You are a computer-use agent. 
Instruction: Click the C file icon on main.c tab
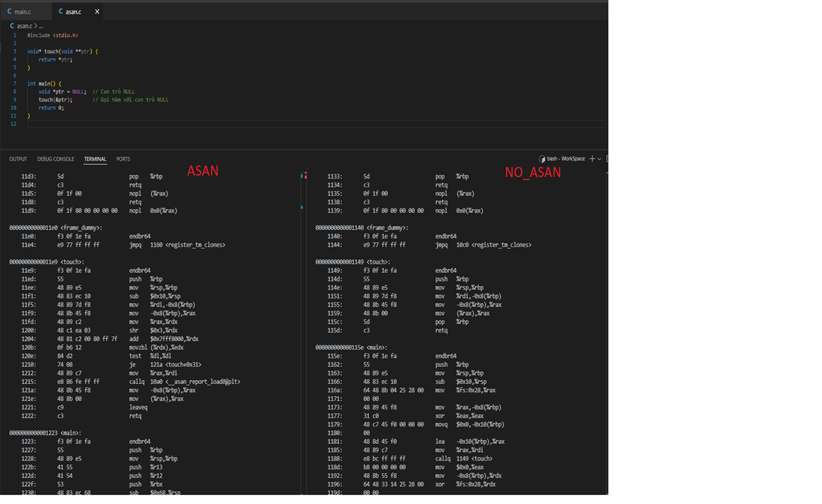10,12
